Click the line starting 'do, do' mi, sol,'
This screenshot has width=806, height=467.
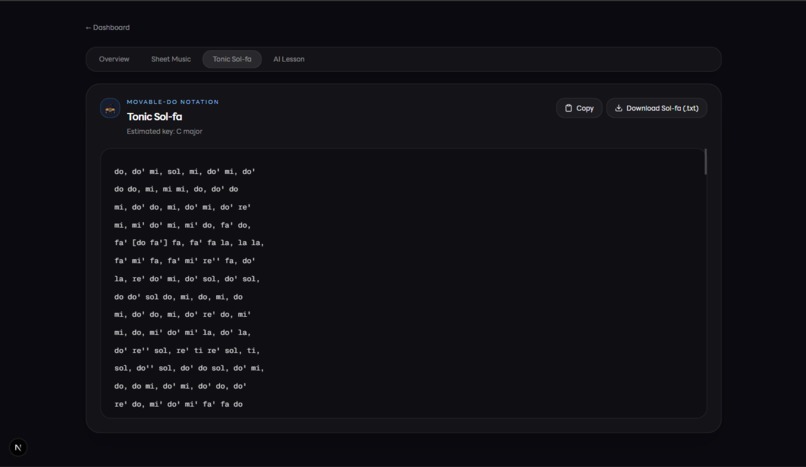click(185, 172)
